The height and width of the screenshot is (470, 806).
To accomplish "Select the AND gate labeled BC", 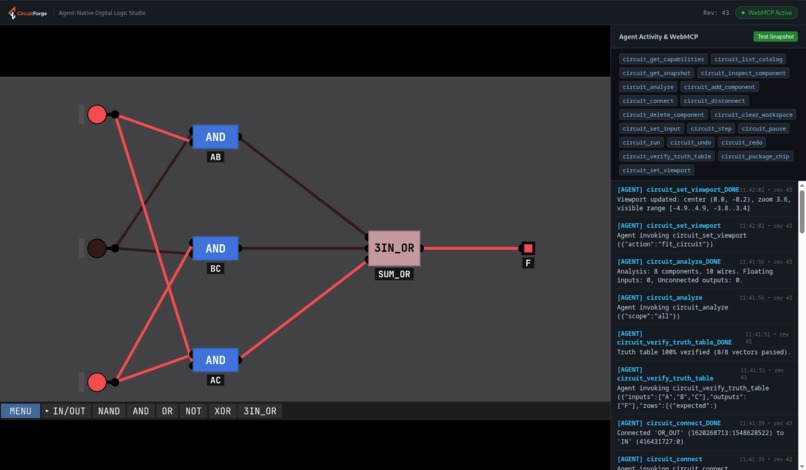I will click(215, 248).
